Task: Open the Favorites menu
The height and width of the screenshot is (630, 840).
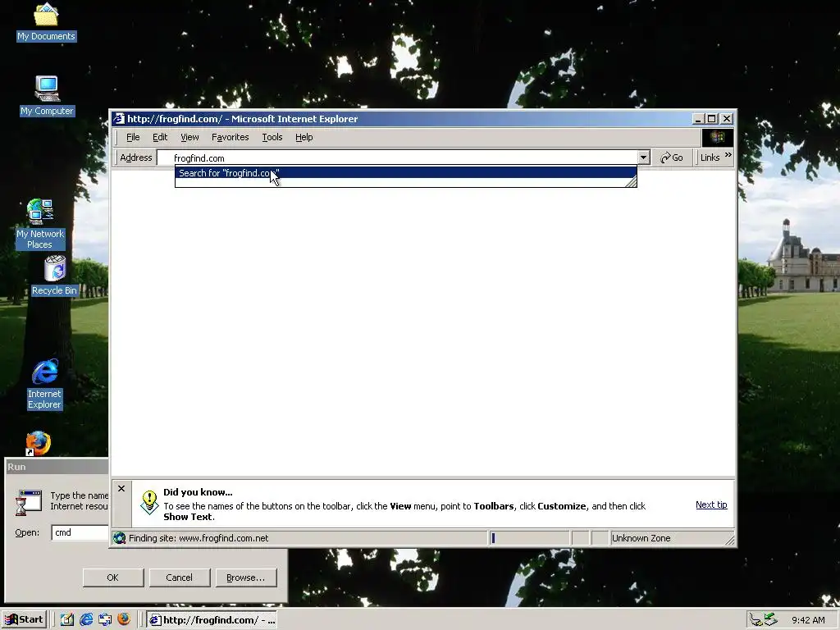Action: [231, 137]
